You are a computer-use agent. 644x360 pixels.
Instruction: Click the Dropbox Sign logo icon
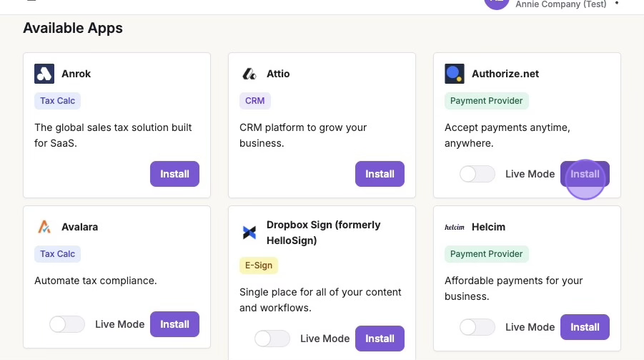click(249, 233)
